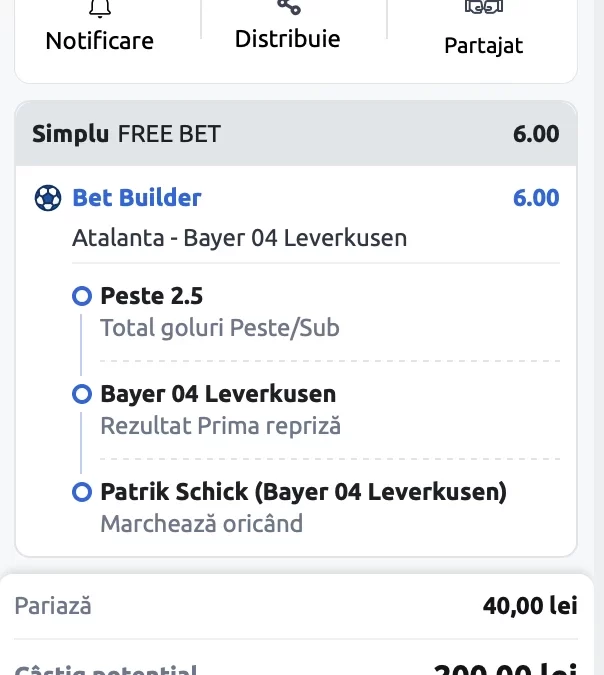Tap the Distribuie share icon
The image size is (604, 675).
tap(288, 7)
